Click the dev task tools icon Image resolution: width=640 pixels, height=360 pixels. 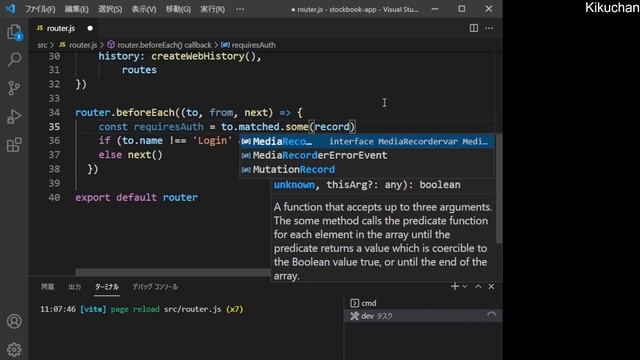(x=354, y=316)
